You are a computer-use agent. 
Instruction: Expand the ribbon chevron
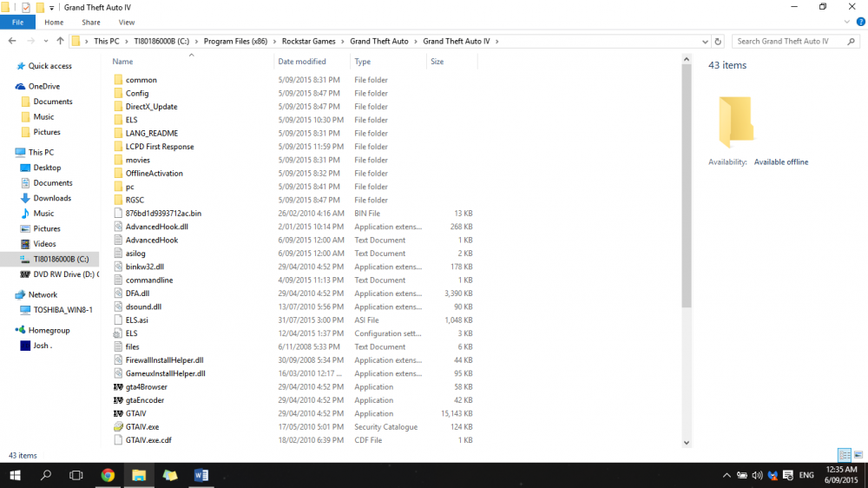846,23
